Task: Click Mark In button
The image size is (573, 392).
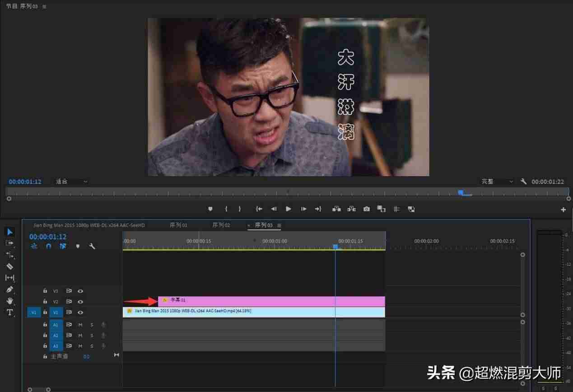Action: tap(226, 209)
